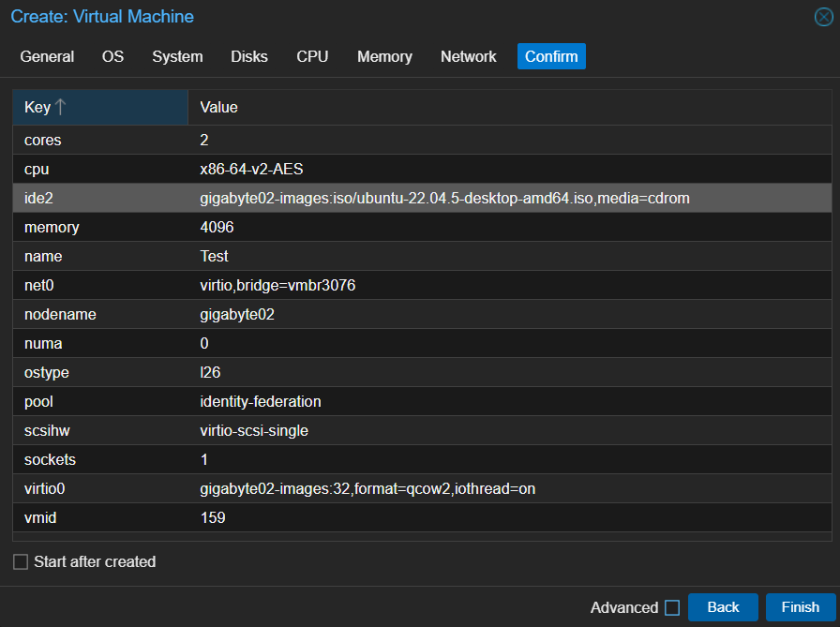This screenshot has height=627, width=840.
Task: Enable Start after created checkbox
Action: point(21,562)
